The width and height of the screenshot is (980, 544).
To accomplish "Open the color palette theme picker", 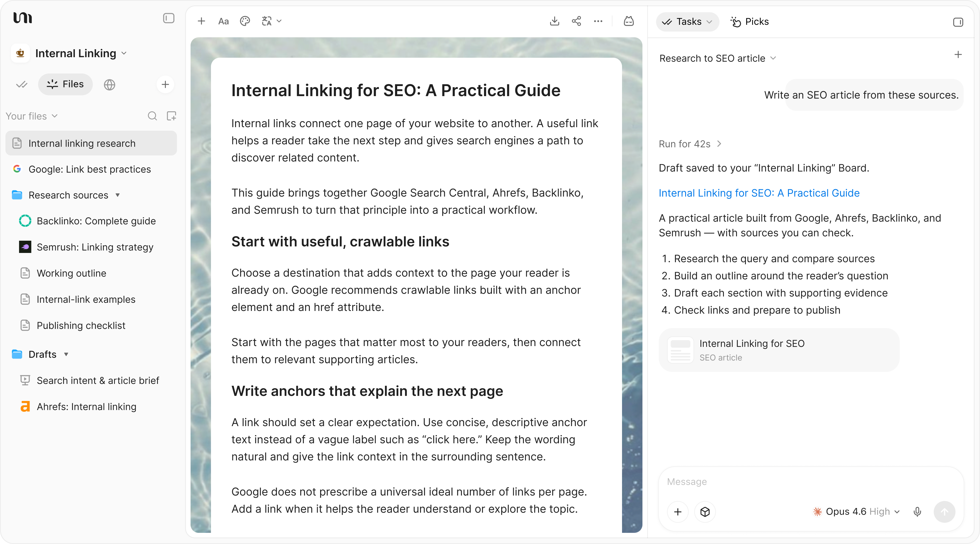I will pos(245,21).
